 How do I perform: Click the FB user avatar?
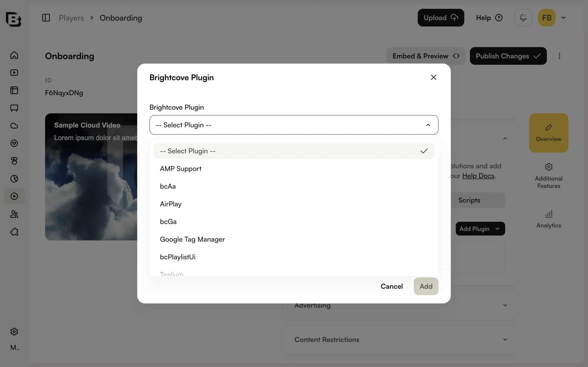tap(547, 18)
